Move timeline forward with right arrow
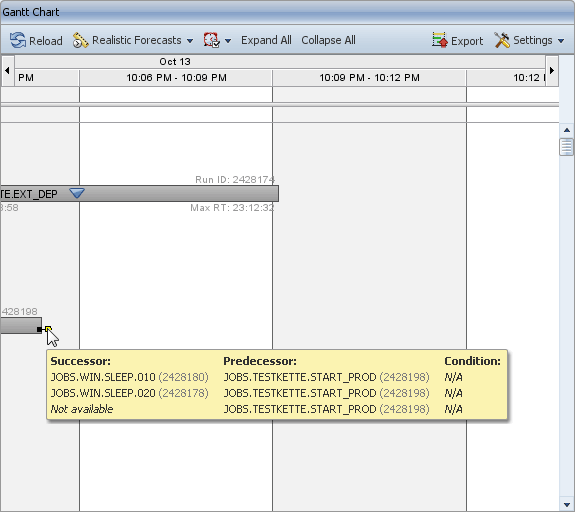This screenshot has height=512, width=575. [552, 70]
